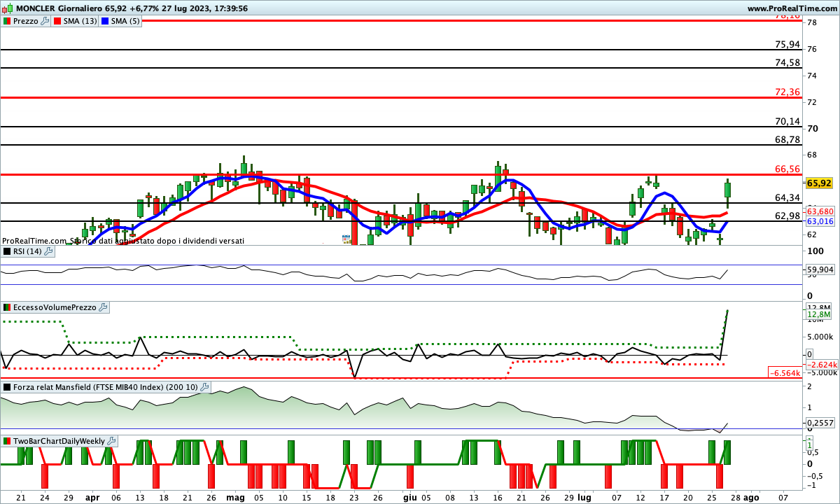This screenshot has height=504, width=840.
Task: Select the Forza relat Mansfield panel label
Action: [106, 387]
